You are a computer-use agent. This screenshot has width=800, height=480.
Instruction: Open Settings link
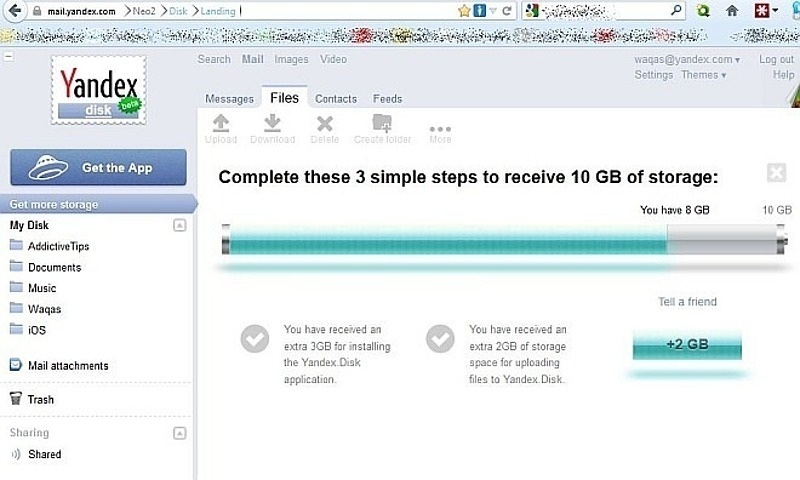point(654,75)
